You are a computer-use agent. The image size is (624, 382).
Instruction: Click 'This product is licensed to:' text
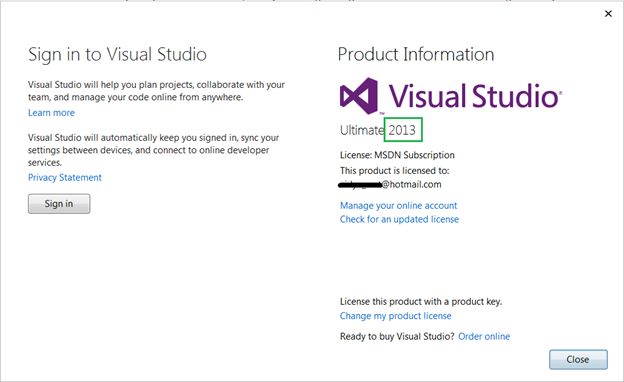394,171
